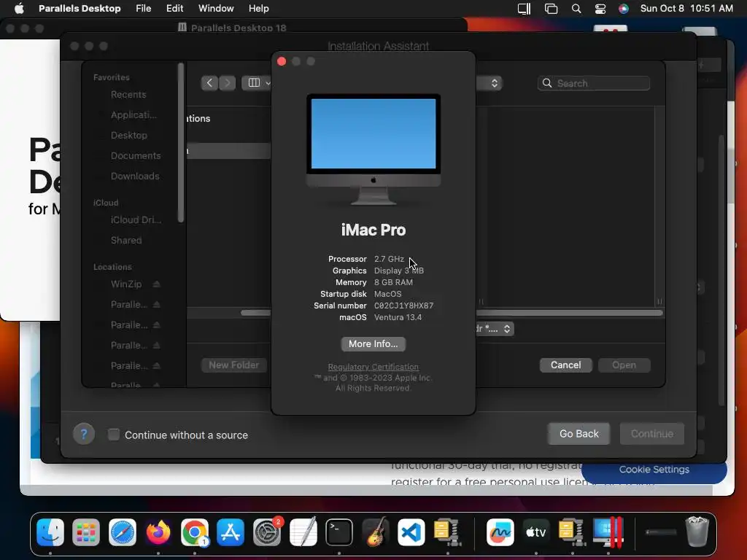Click the file browser horizontal scrollbar
Viewport: 747px width, 560px height.
pos(569,313)
